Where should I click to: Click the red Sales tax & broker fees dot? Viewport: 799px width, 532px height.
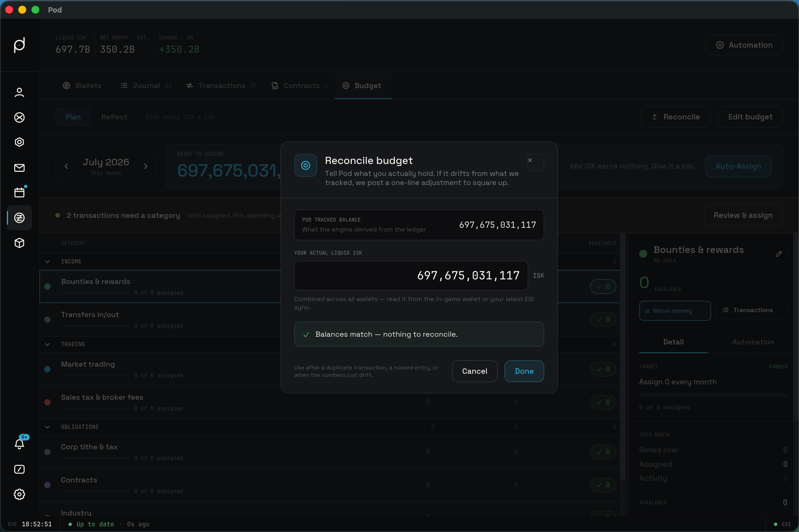click(48, 402)
